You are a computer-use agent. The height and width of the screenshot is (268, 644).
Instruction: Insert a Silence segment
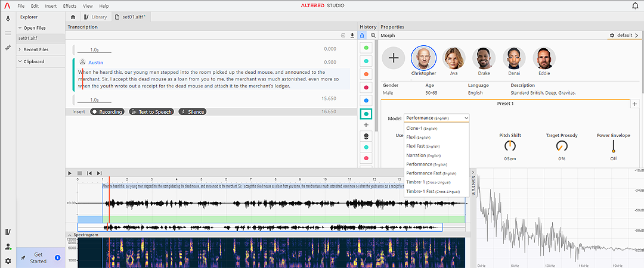192,112
